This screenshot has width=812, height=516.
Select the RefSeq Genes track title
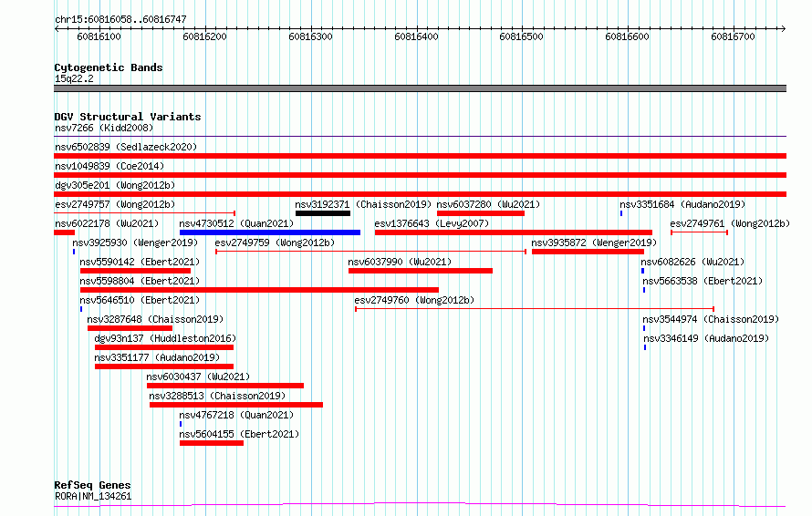[92, 486]
